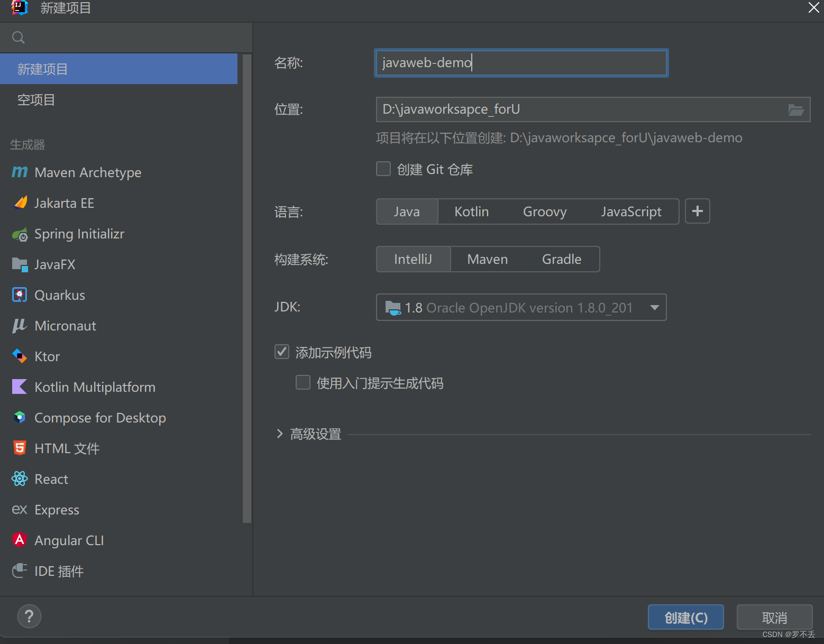824x644 pixels.
Task: Click the 取消 button
Action: coord(775,617)
